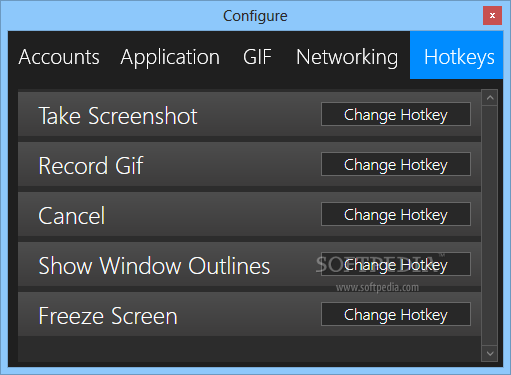Select the Take Screenshot label text

(118, 116)
